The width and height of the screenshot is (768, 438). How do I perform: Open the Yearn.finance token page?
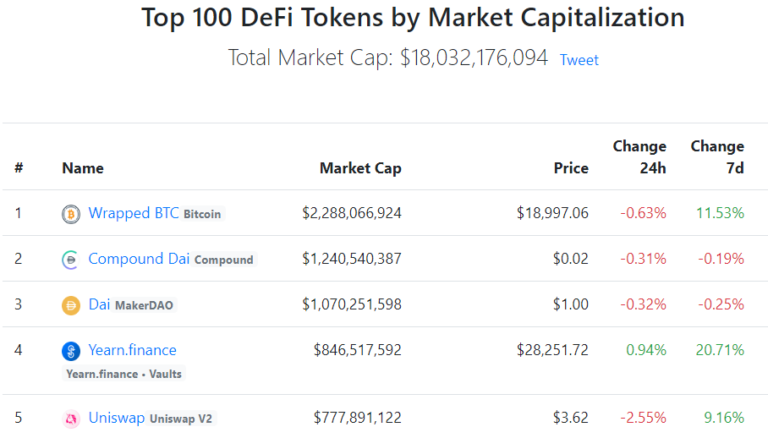132,350
